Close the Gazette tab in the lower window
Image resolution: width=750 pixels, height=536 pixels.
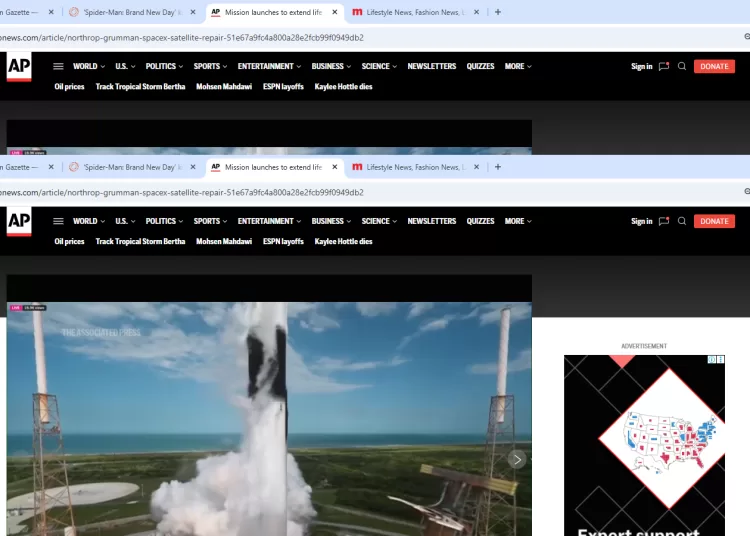[x=51, y=167]
